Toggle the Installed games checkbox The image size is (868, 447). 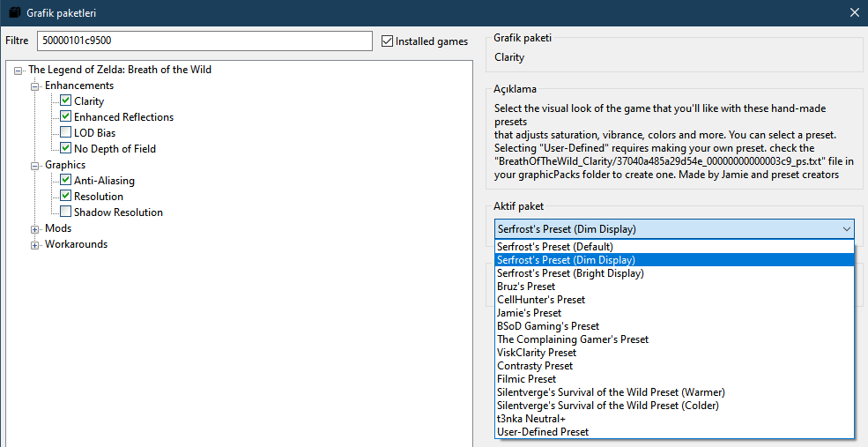click(x=387, y=41)
